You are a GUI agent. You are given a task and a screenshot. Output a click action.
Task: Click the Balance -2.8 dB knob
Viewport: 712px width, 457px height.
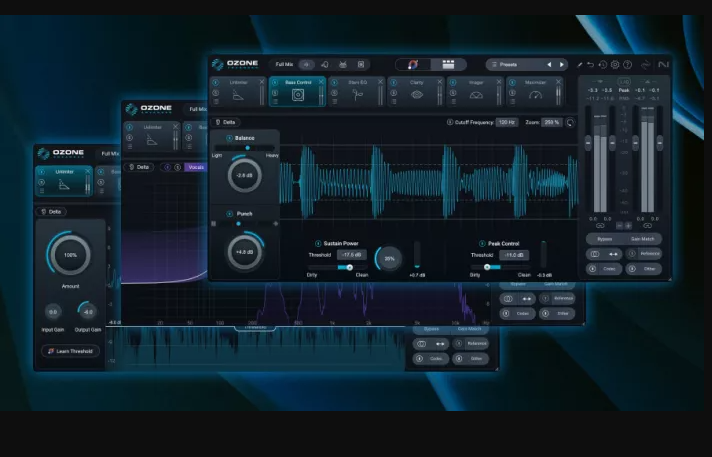(x=244, y=175)
